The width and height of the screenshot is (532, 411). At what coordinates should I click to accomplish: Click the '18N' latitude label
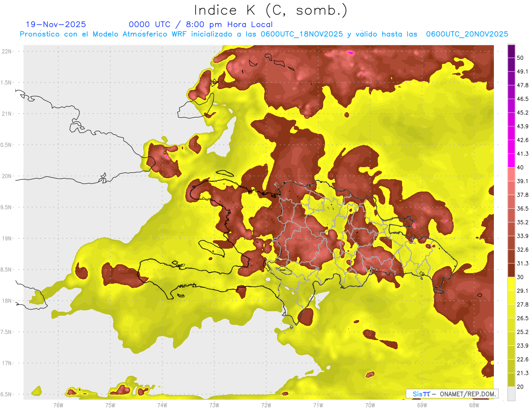click(x=8, y=301)
